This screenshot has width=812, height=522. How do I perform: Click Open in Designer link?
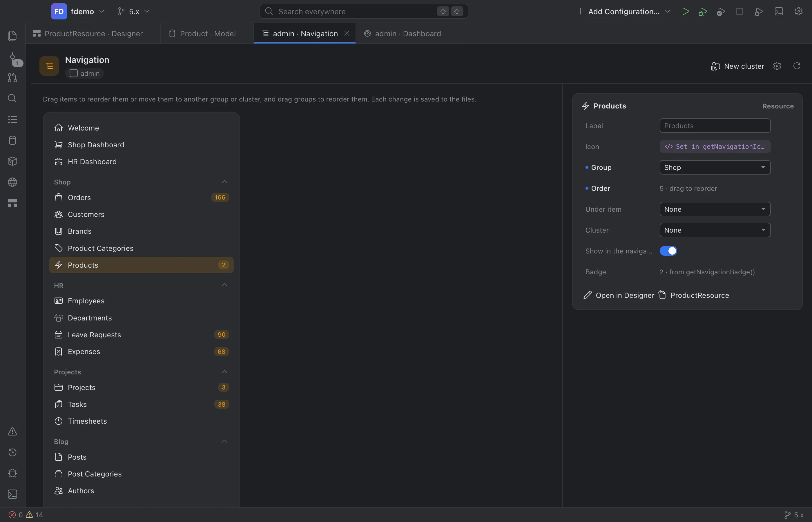pos(619,295)
